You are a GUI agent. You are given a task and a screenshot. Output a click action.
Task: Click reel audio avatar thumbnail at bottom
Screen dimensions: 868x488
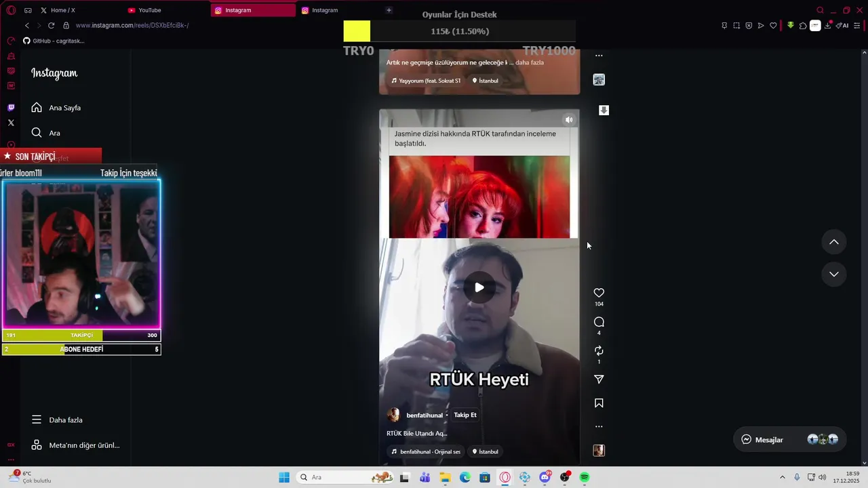[x=599, y=451]
